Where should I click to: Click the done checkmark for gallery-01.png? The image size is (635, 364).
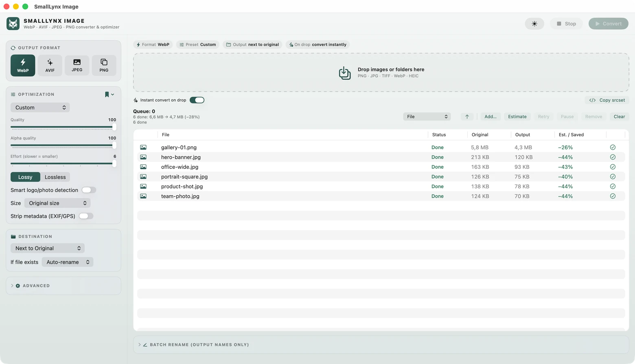613,147
